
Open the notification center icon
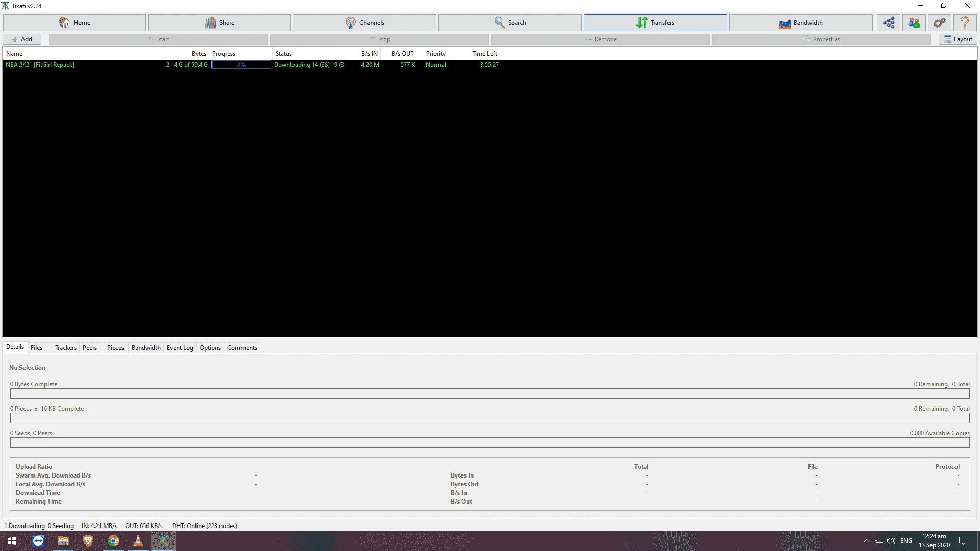(963, 541)
